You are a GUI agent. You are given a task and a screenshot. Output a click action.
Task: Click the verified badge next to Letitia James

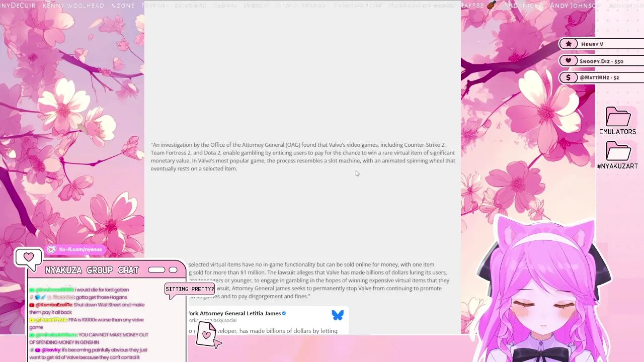click(284, 313)
